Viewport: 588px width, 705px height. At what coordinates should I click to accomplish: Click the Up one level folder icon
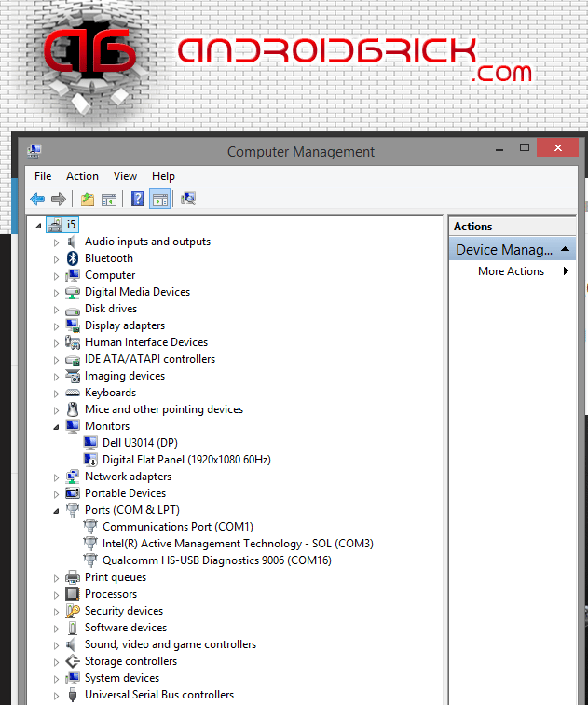[x=88, y=199]
